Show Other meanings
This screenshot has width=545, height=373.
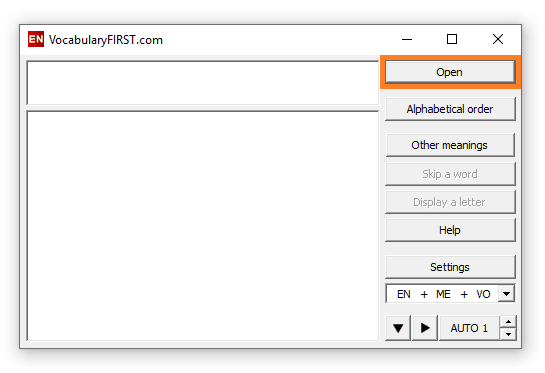(x=450, y=145)
